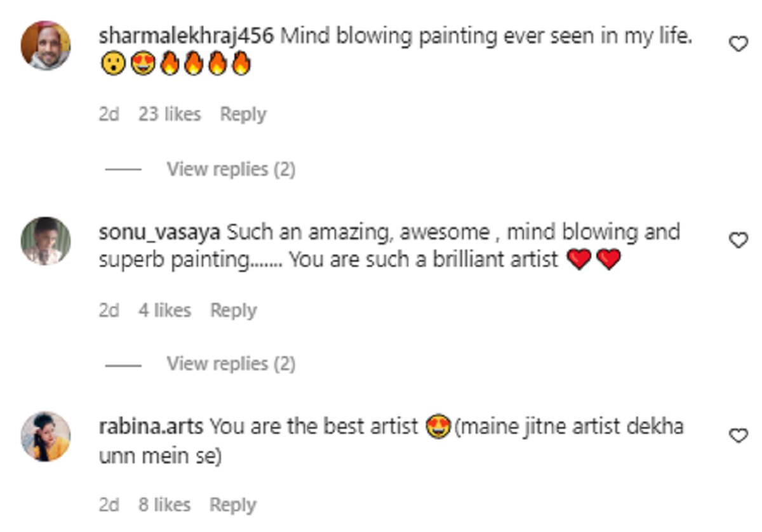Expand replies under sharmalekhraj456's comment
762x532 pixels.
231,170
